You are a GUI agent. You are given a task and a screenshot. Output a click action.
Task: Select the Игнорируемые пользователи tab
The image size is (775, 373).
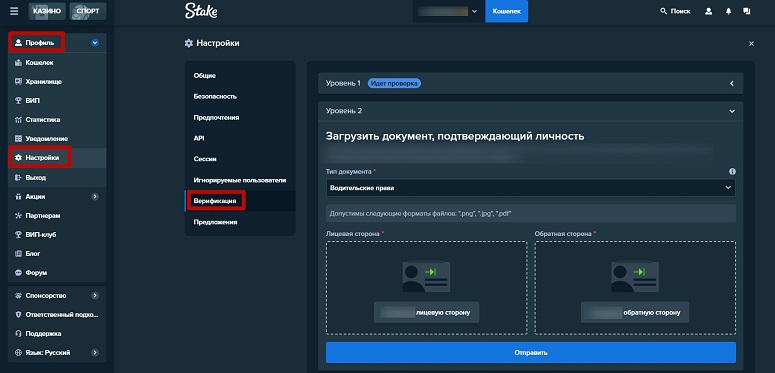click(240, 180)
